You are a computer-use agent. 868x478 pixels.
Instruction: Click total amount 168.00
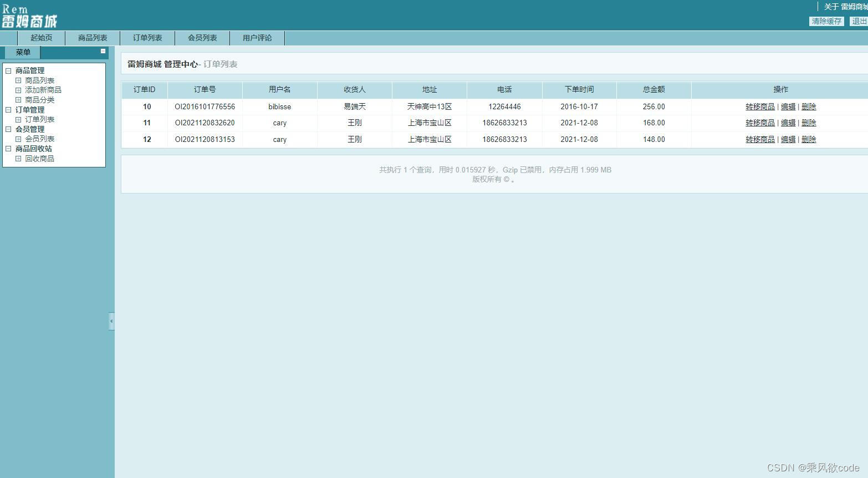click(654, 123)
